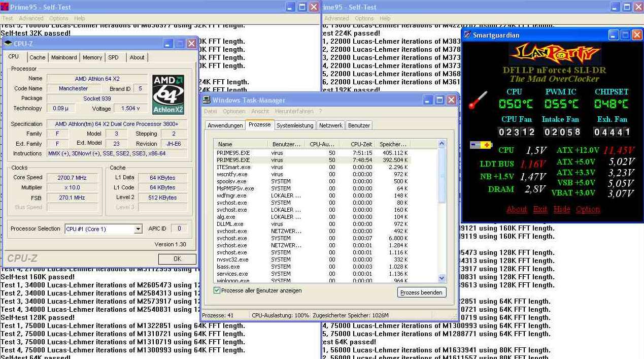The image size is (644, 359).
Task: Switch to the Anwendungen tab in Task-Manager
Action: coord(225,125)
